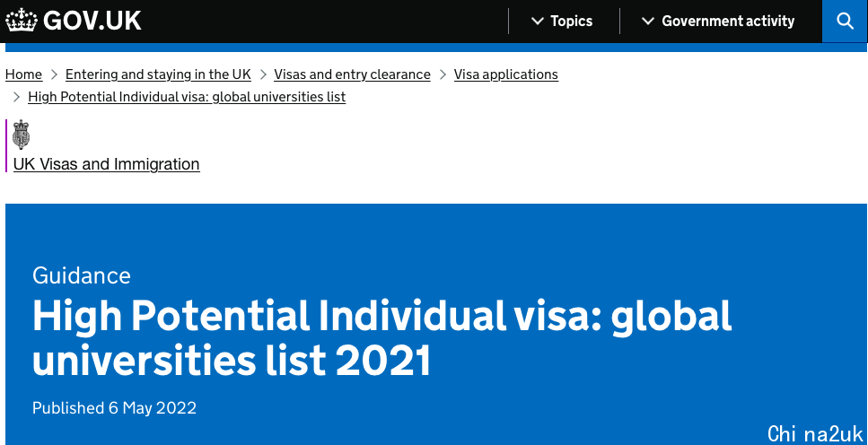
Task: Expand the Government activity menu
Action: (x=718, y=21)
